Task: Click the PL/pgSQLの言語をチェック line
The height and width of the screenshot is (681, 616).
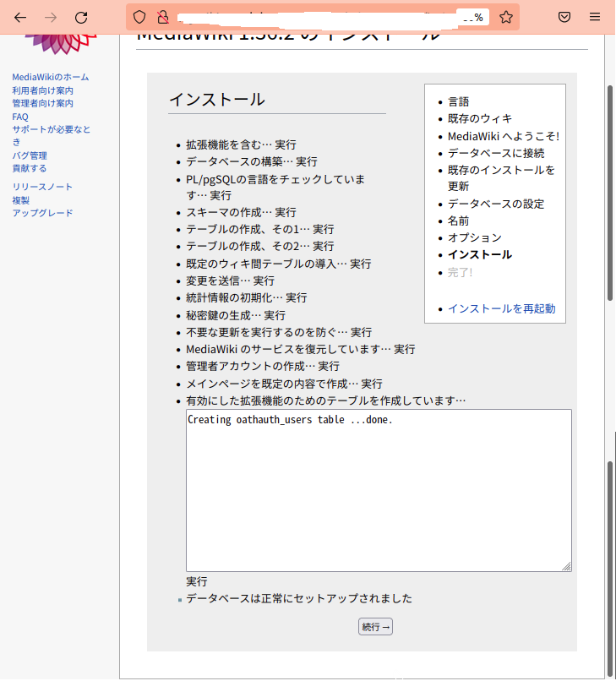Action: [x=275, y=188]
